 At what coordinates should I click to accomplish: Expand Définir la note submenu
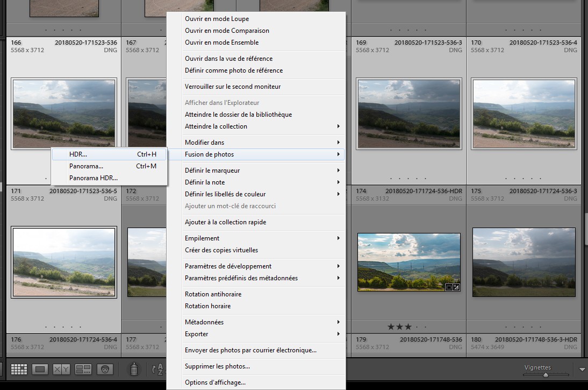pyautogui.click(x=256, y=182)
